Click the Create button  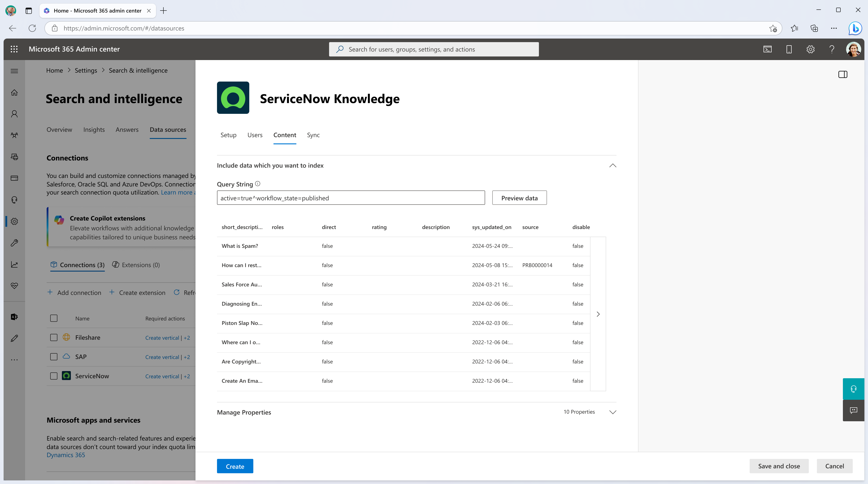(235, 466)
